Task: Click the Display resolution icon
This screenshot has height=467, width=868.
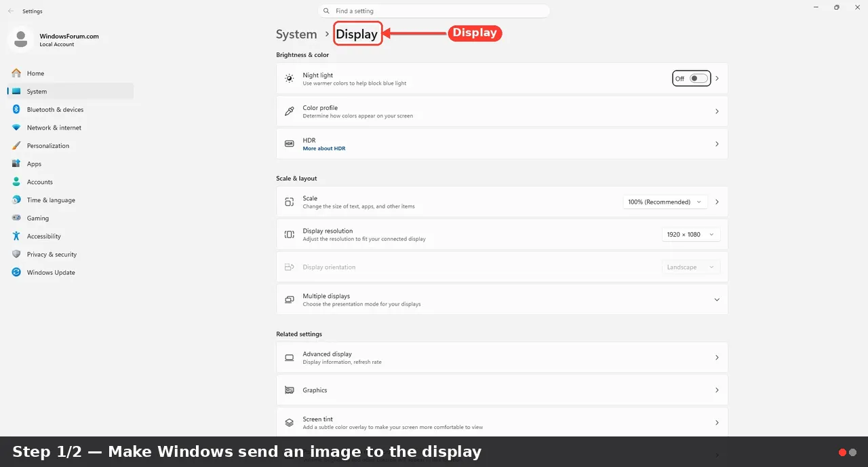Action: tap(290, 234)
